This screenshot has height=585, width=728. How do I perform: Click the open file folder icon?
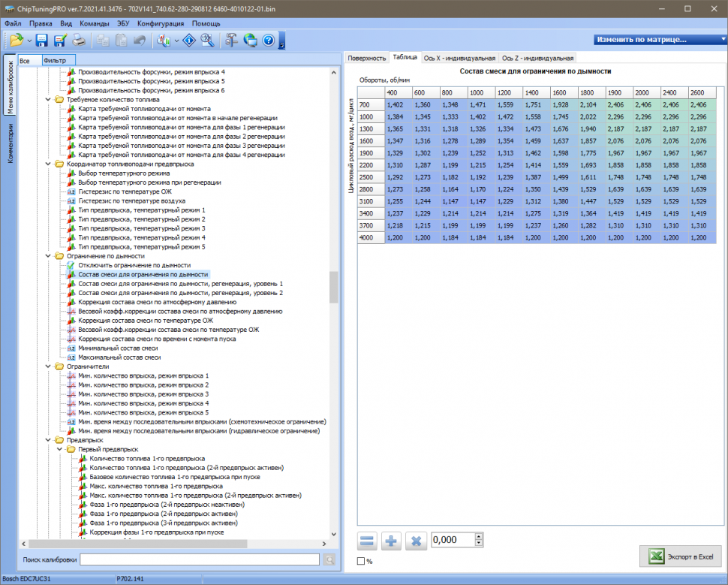coord(16,40)
